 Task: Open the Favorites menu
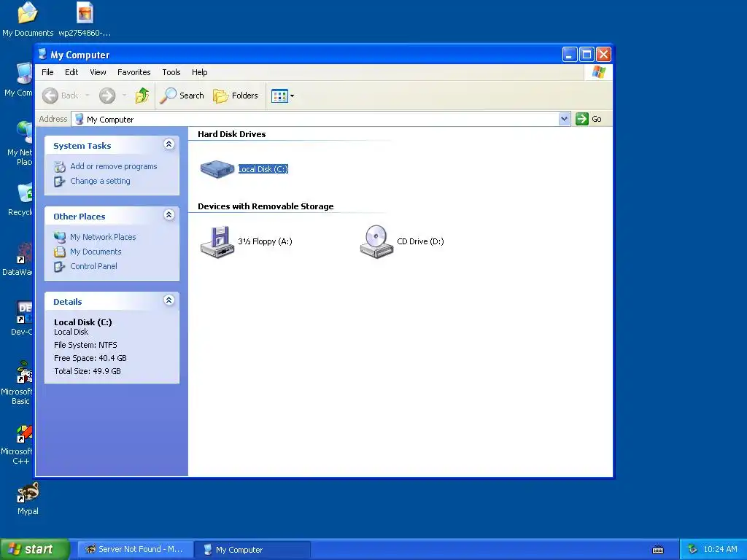pyautogui.click(x=134, y=72)
